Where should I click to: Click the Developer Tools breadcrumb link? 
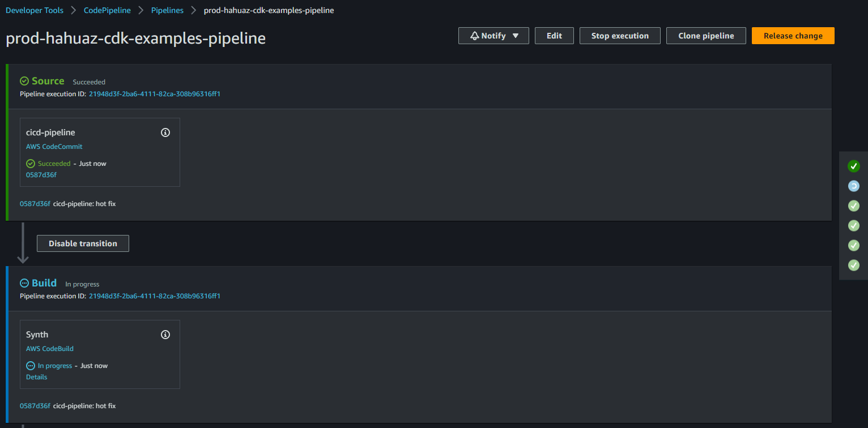pos(35,11)
